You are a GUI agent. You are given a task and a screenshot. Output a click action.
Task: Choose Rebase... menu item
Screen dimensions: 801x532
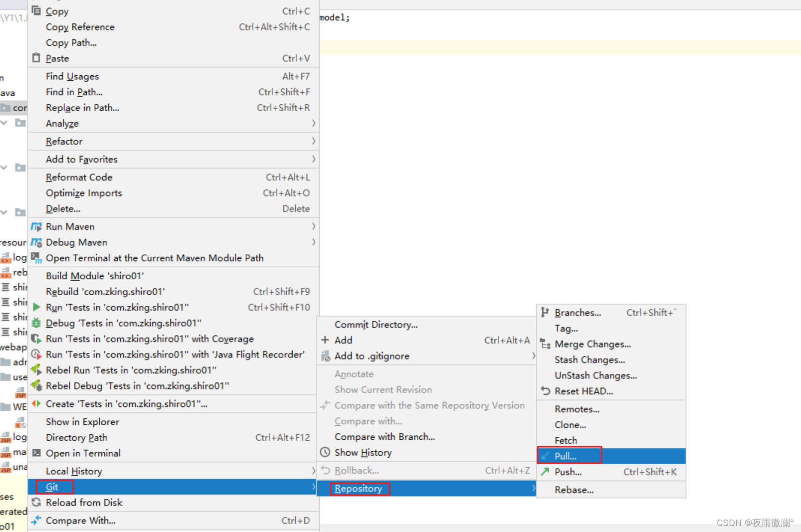click(x=611, y=490)
